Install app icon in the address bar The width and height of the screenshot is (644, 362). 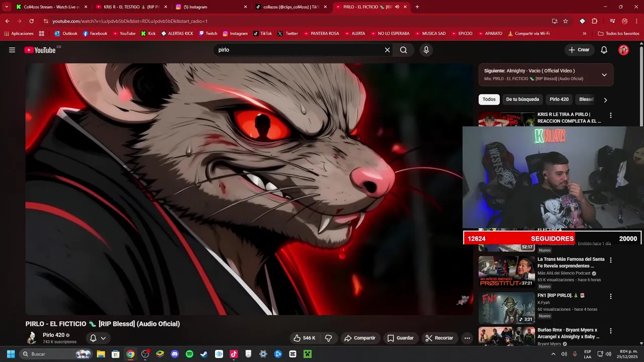click(554, 21)
